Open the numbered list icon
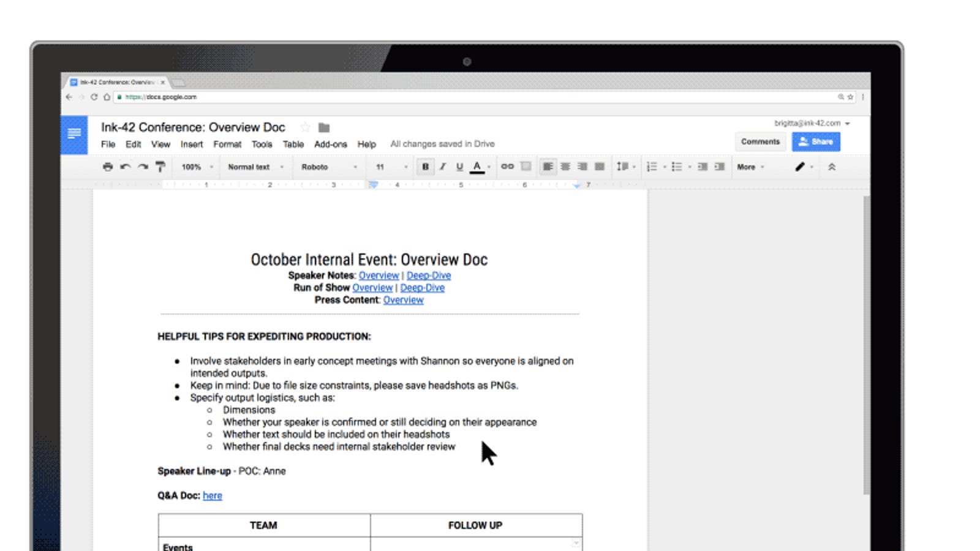 652,167
